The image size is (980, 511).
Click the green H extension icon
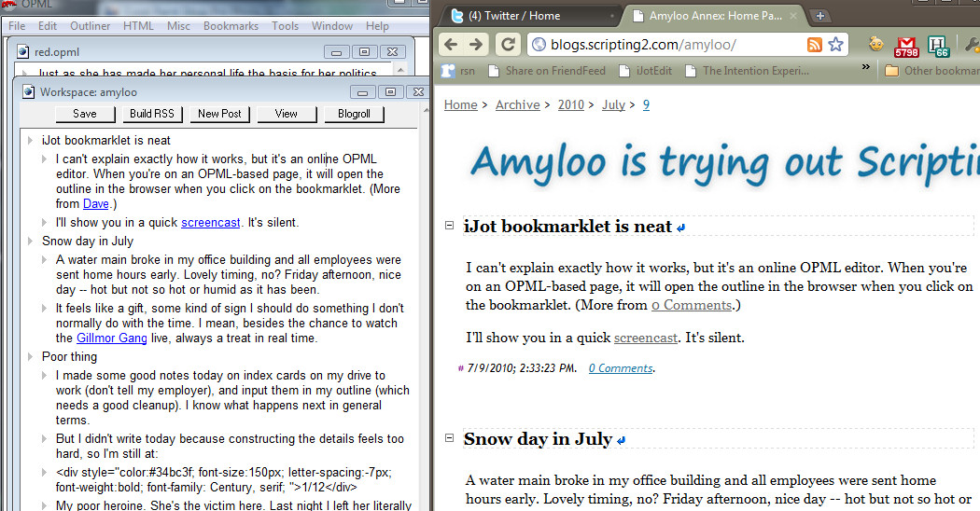937,45
